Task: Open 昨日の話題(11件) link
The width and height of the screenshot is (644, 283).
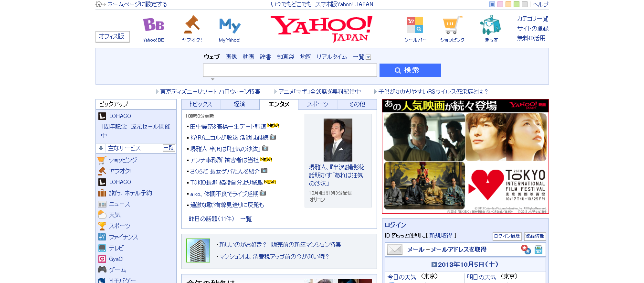Action: click(x=211, y=219)
